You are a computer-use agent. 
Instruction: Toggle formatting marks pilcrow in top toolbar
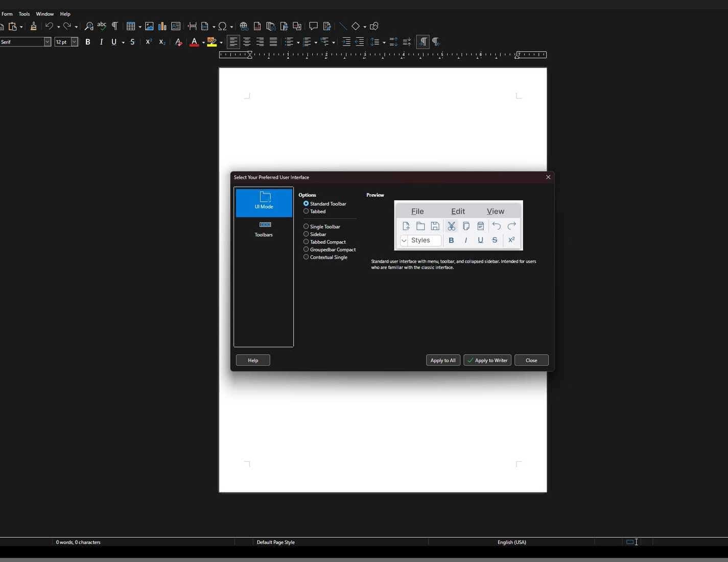115,26
